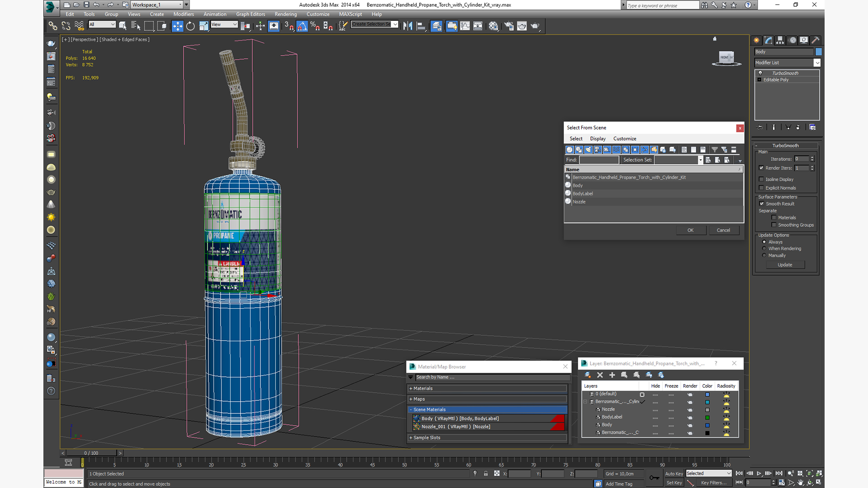Select the Always update option
868x488 pixels.
point(764,242)
